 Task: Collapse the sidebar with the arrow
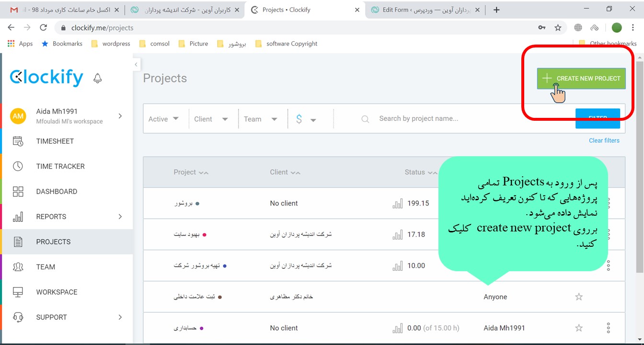point(136,64)
